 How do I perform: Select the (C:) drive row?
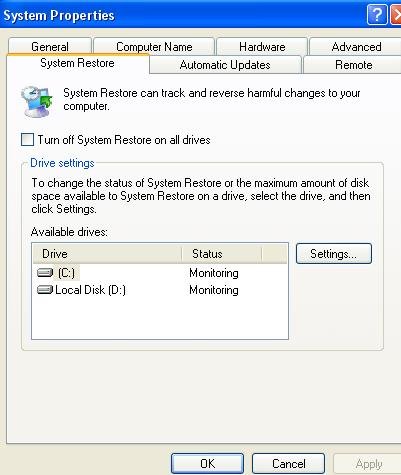(160, 273)
